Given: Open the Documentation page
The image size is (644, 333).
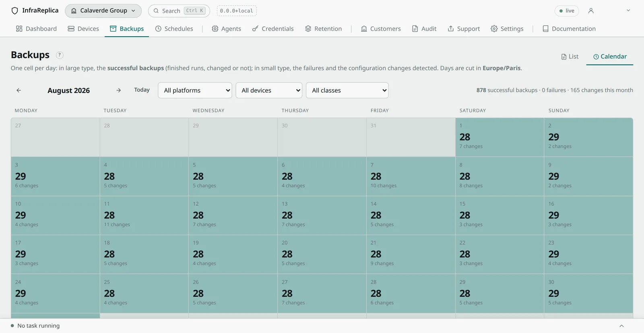Looking at the screenshot, I should (569, 29).
